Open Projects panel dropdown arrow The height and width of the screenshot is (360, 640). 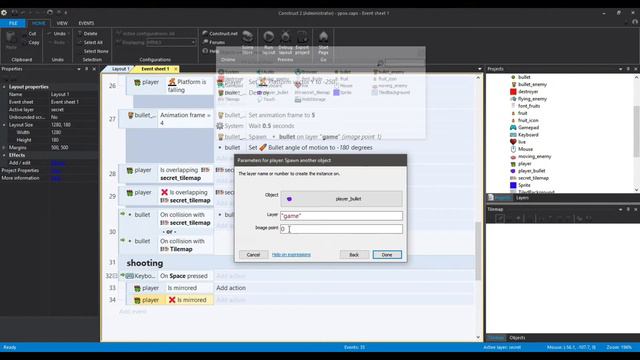click(x=620, y=69)
